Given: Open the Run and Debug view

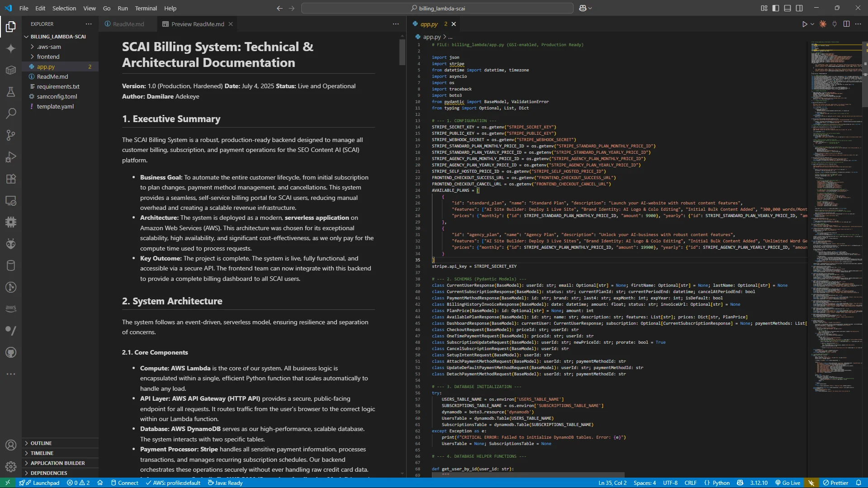Looking at the screenshot, I should point(11,157).
